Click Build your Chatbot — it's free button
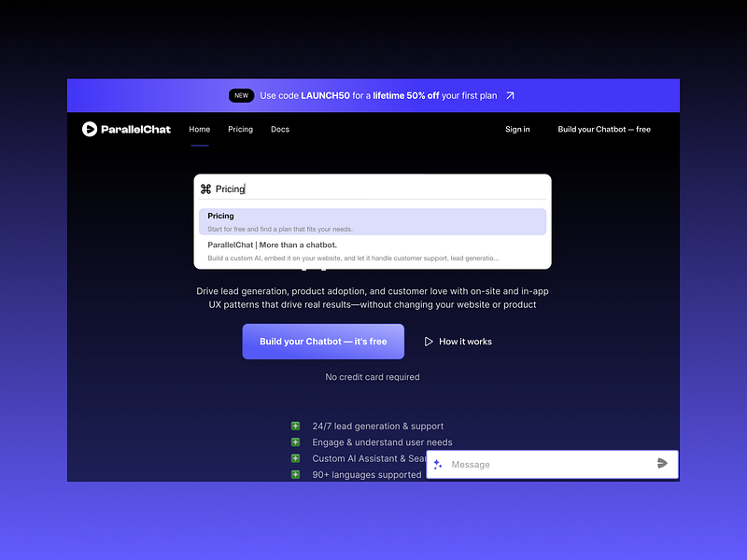The width and height of the screenshot is (747, 560). tap(323, 342)
